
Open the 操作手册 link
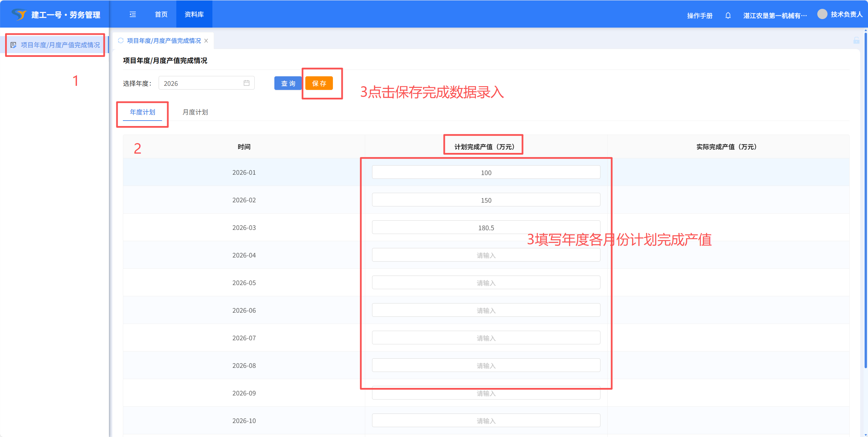click(700, 16)
